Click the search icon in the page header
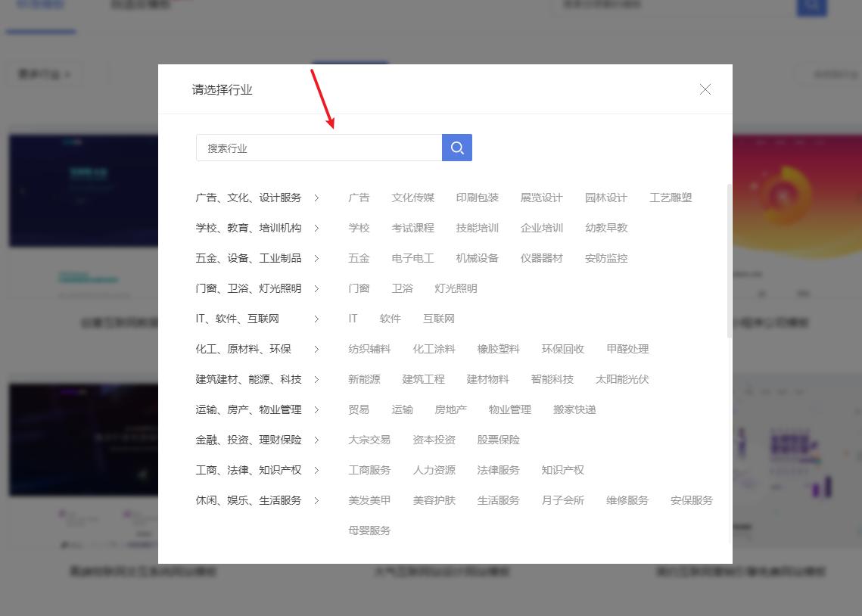Viewport: 862px width, 616px height. [812, 6]
